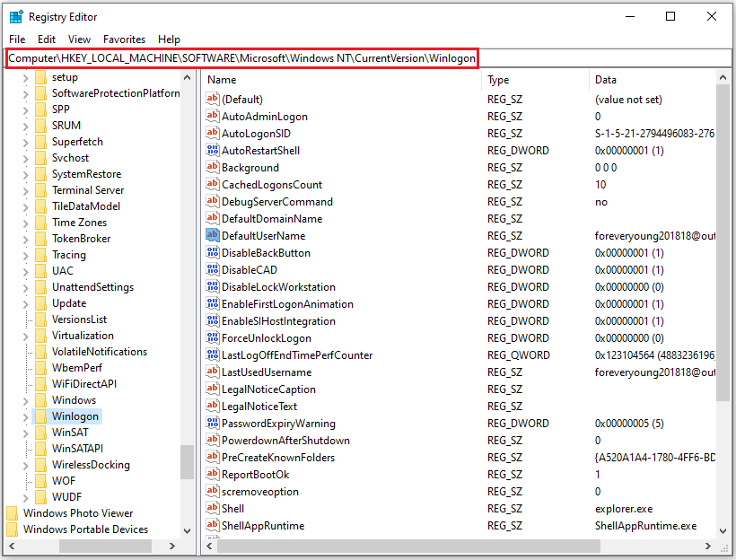This screenshot has width=736, height=560.
Task: Click the string icon beside AutoAdminLogon
Action: coord(211,116)
